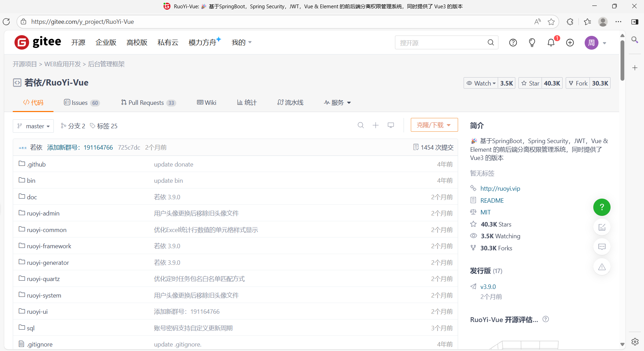Screen dimensions: 644x351
Task: Fork the RuoYi-Vue repository
Action: [577, 83]
